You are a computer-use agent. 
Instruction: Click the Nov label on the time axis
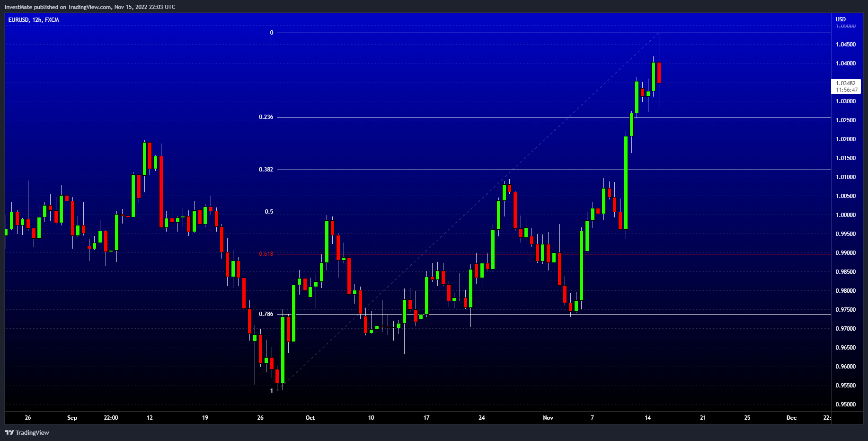[548, 418]
